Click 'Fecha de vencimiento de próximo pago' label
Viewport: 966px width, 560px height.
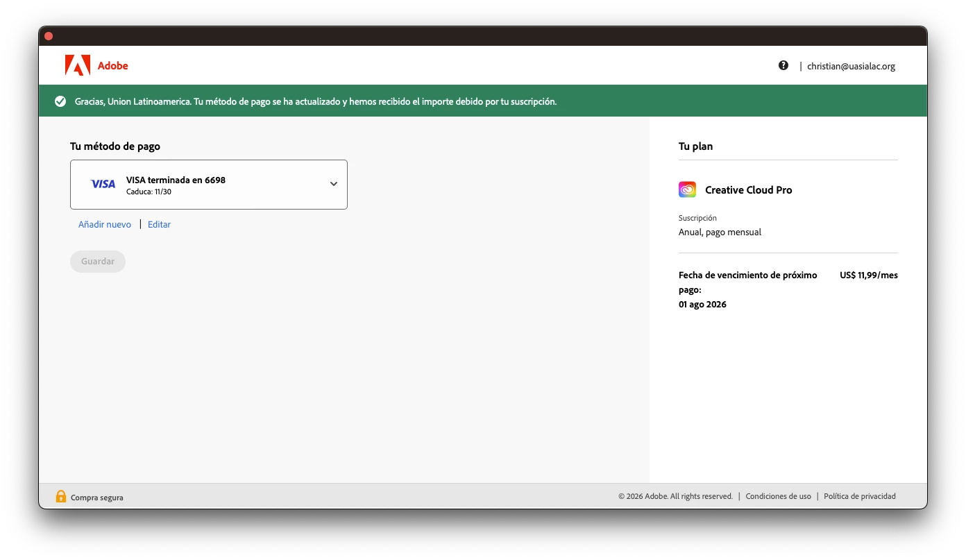pos(748,282)
